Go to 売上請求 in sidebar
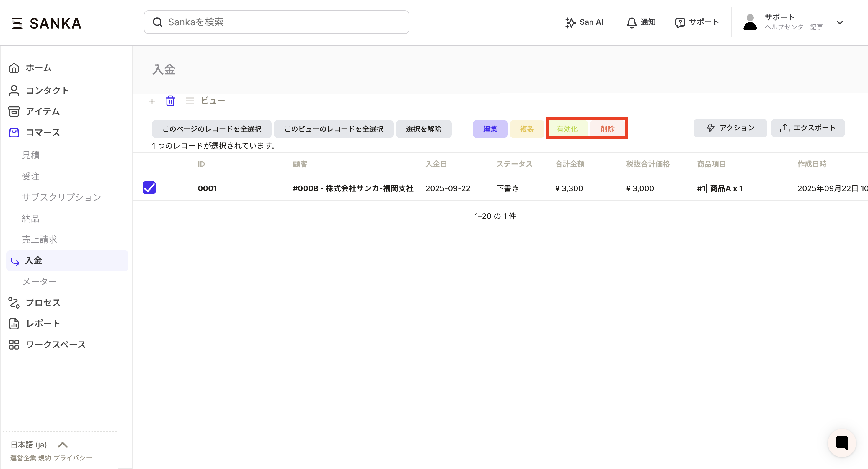Image resolution: width=868 pixels, height=469 pixels. coord(40,240)
